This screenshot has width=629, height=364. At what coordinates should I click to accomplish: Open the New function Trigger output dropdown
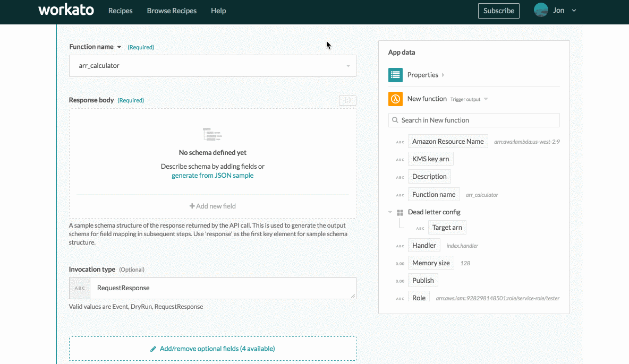pyautogui.click(x=485, y=99)
